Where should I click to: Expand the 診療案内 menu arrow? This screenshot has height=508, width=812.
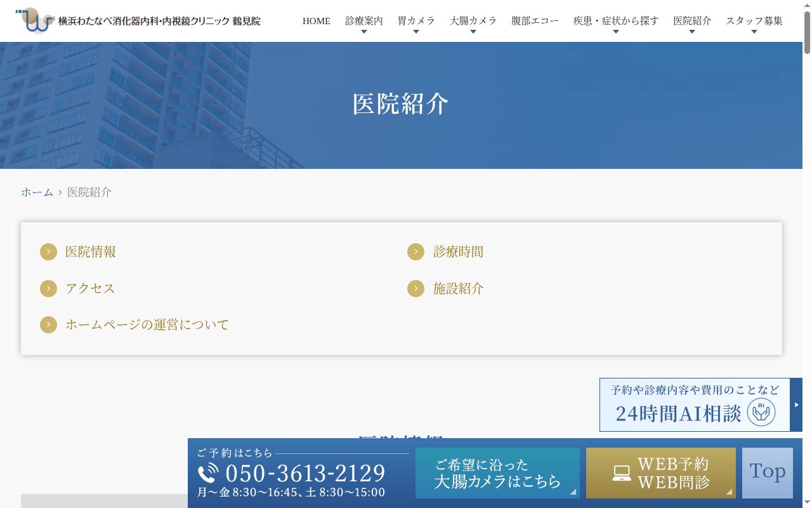click(x=364, y=32)
